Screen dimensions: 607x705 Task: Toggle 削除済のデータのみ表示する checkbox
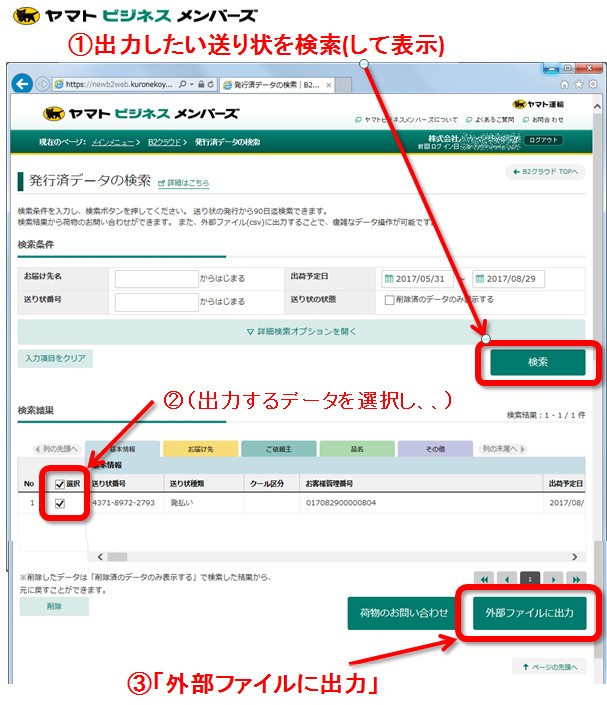pos(389,300)
